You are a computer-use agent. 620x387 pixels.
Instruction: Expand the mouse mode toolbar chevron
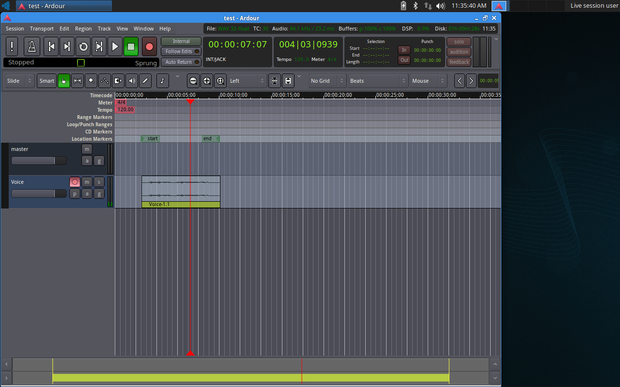pyautogui.click(x=177, y=76)
